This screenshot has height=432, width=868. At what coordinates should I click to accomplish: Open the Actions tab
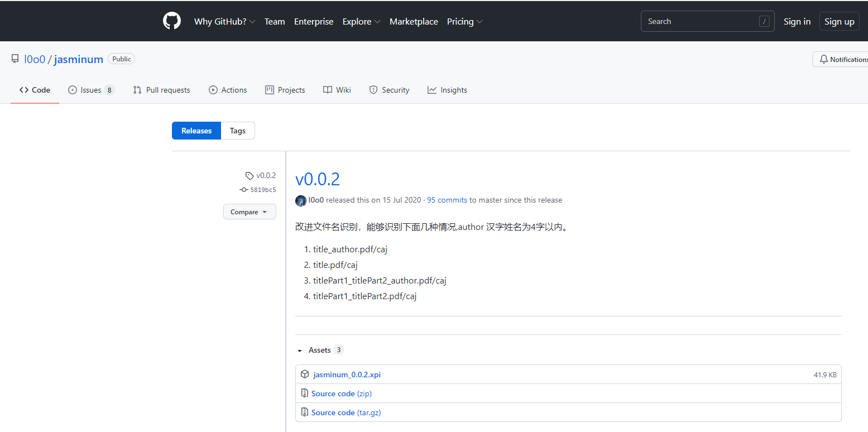pos(228,90)
